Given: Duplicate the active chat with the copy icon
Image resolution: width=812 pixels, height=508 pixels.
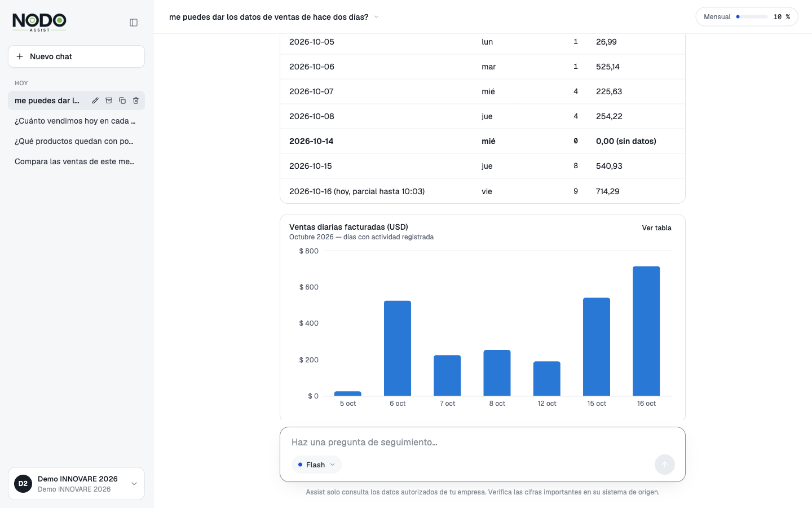Looking at the screenshot, I should pyautogui.click(x=122, y=100).
